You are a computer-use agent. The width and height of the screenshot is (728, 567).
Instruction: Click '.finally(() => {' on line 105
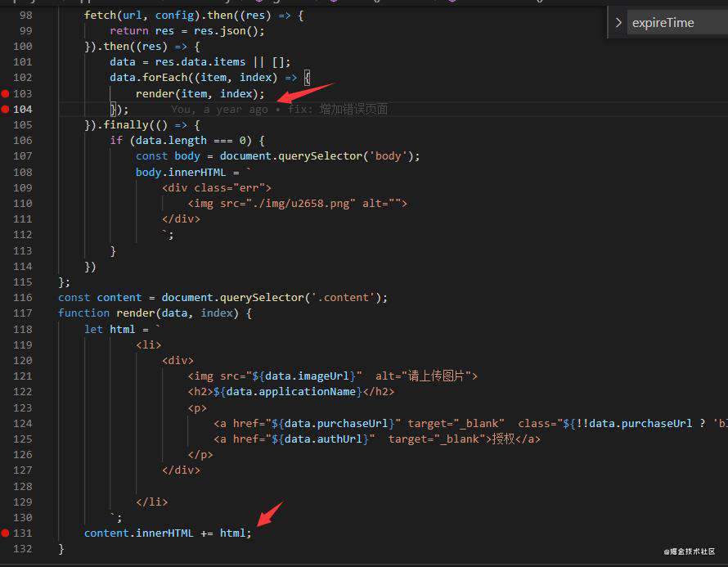(x=148, y=125)
